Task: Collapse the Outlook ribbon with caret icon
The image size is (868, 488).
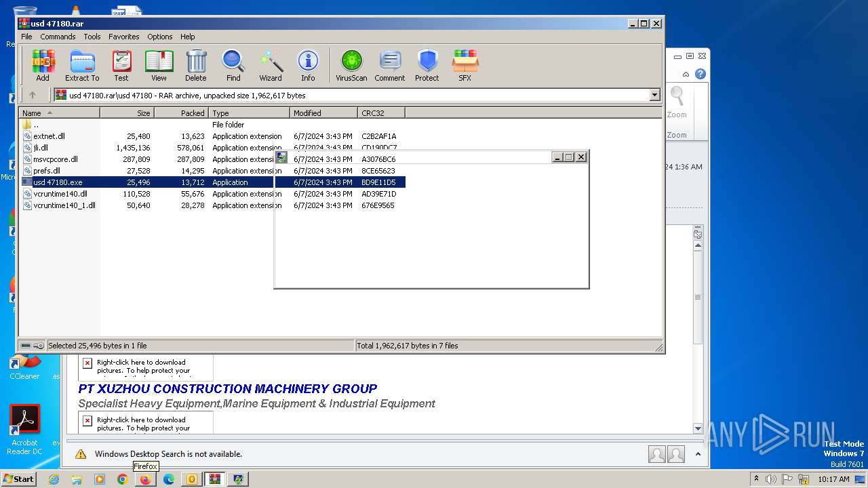Action: [686, 74]
